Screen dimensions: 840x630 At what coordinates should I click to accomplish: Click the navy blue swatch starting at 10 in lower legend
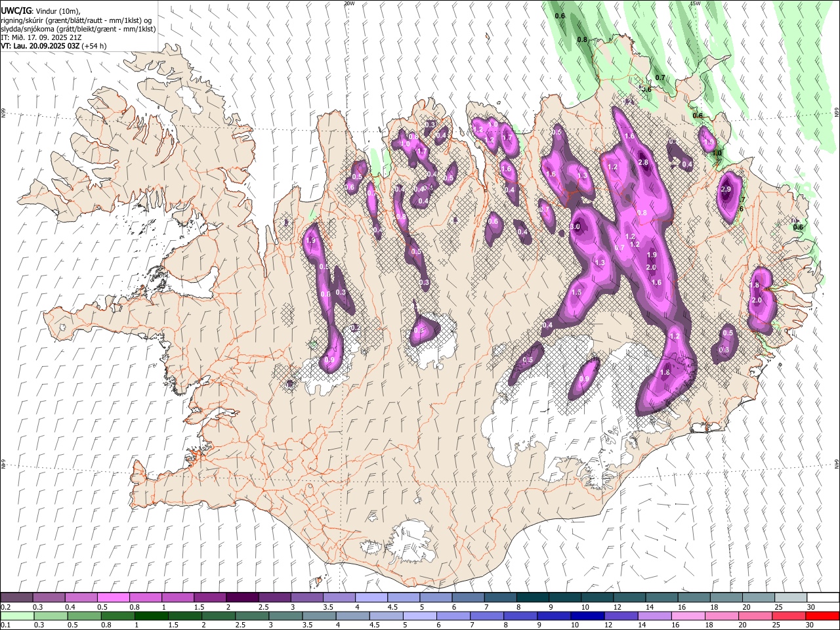[587, 616]
